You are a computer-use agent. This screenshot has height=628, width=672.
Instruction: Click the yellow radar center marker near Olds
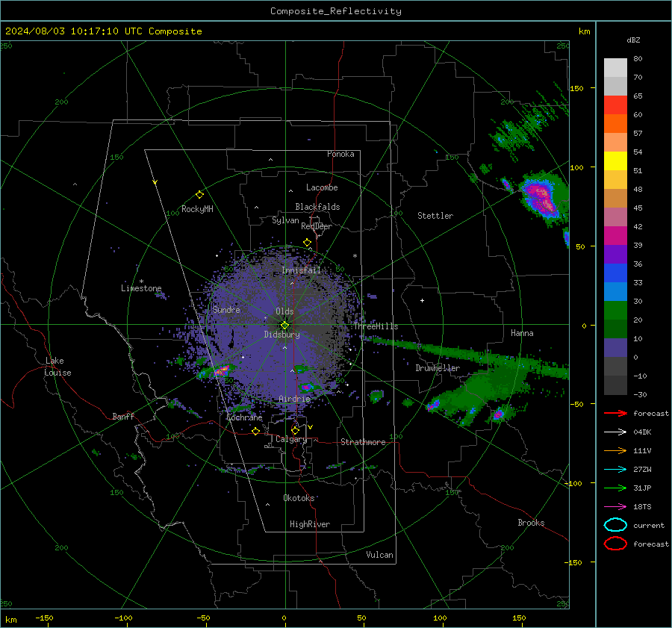(284, 326)
